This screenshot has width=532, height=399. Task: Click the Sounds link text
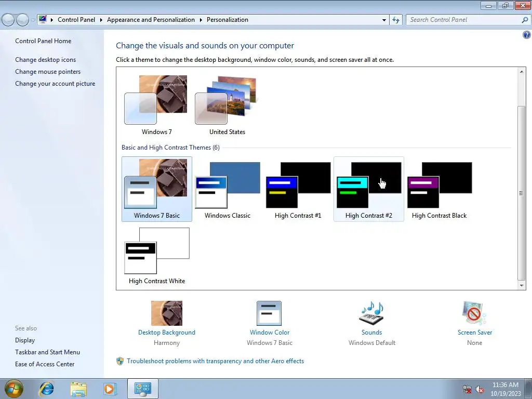(372, 332)
